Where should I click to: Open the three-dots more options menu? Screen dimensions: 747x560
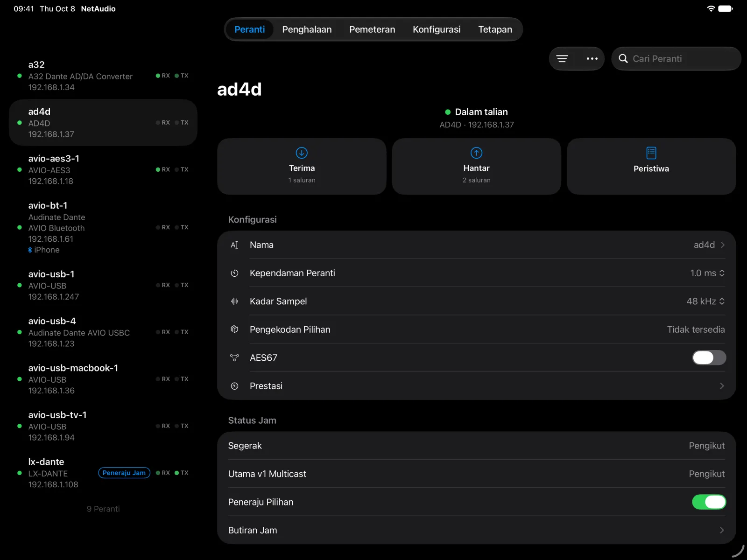(x=592, y=59)
